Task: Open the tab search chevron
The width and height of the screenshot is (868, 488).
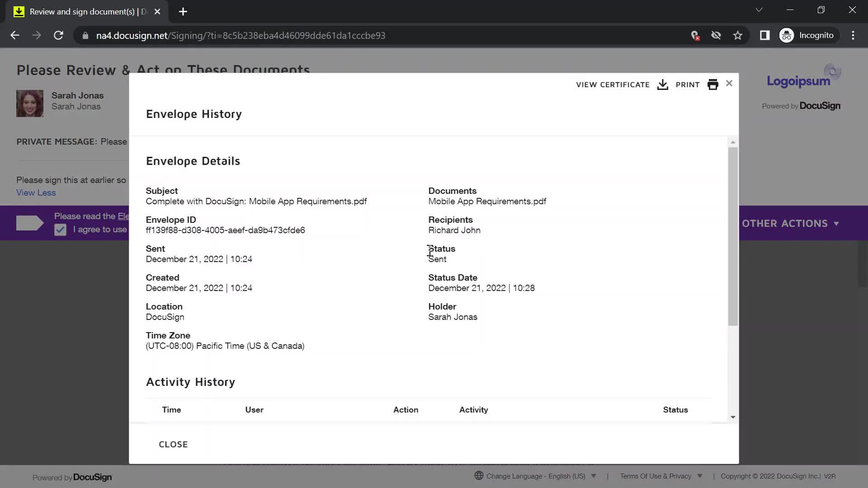Action: coord(759,10)
